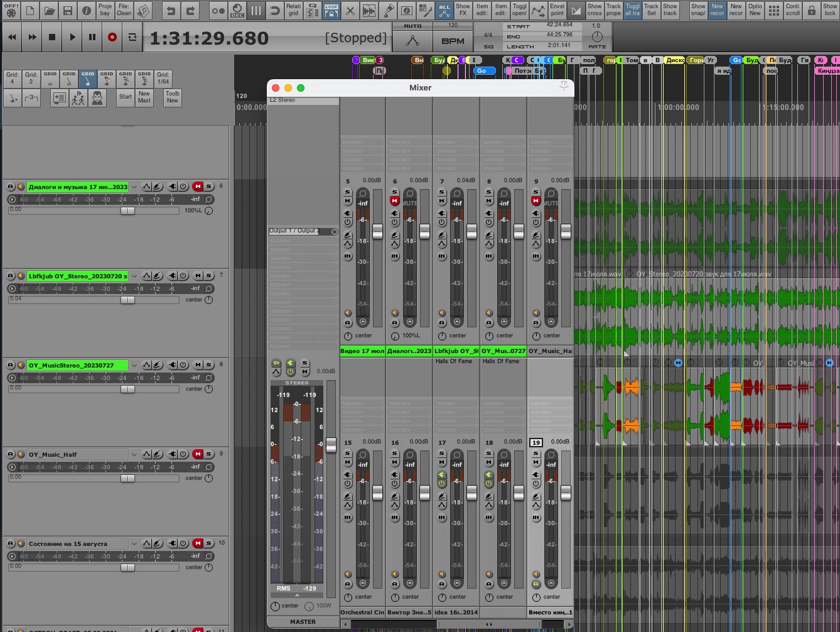The height and width of the screenshot is (632, 840).
Task: Click the metronome BPM button
Action: (x=453, y=41)
